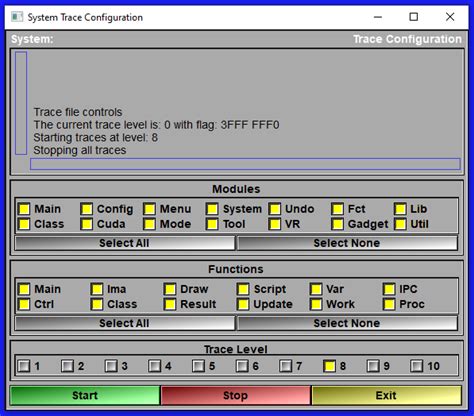Disable the Gadget module trace

(337, 224)
